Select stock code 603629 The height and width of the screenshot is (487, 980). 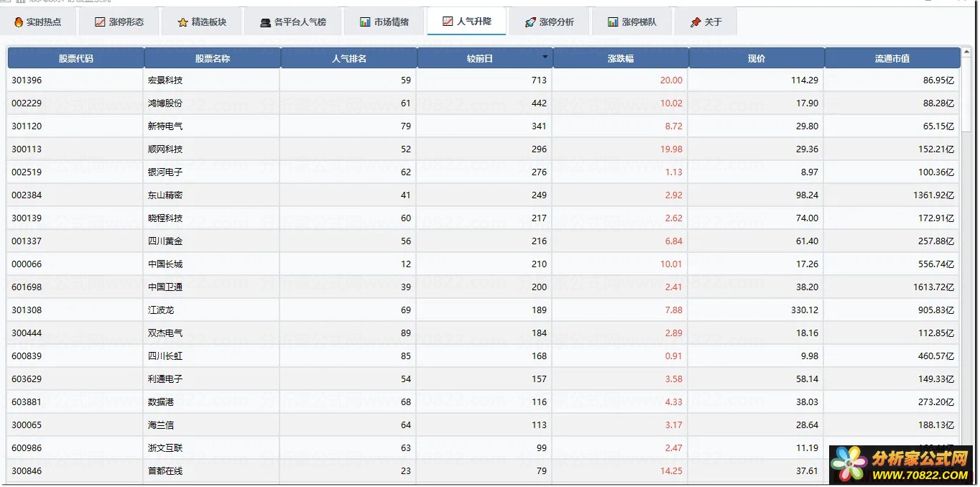pyautogui.click(x=27, y=379)
